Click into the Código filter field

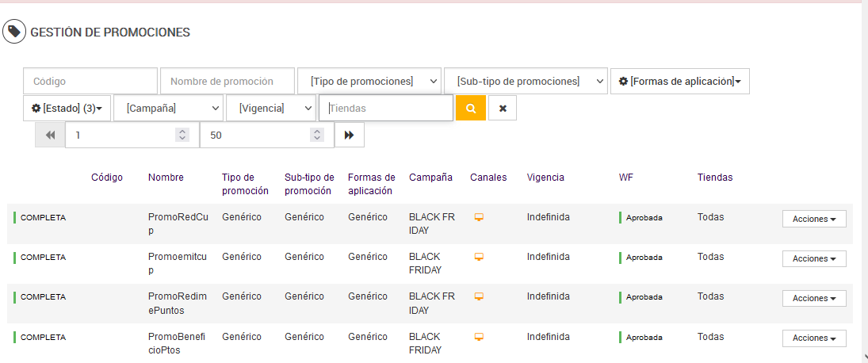pyautogui.click(x=90, y=81)
